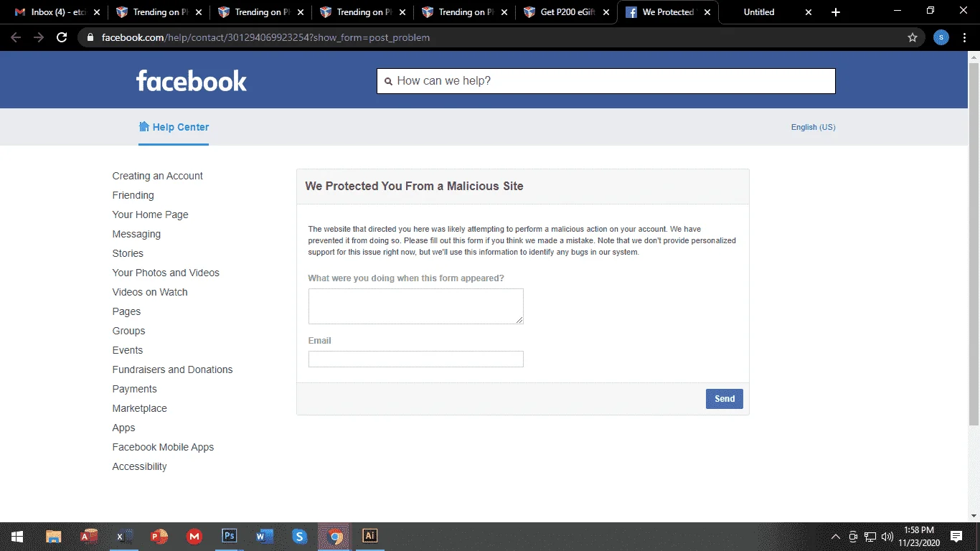Open the Stories help topic
The height and width of the screenshot is (551, 980).
[128, 253]
